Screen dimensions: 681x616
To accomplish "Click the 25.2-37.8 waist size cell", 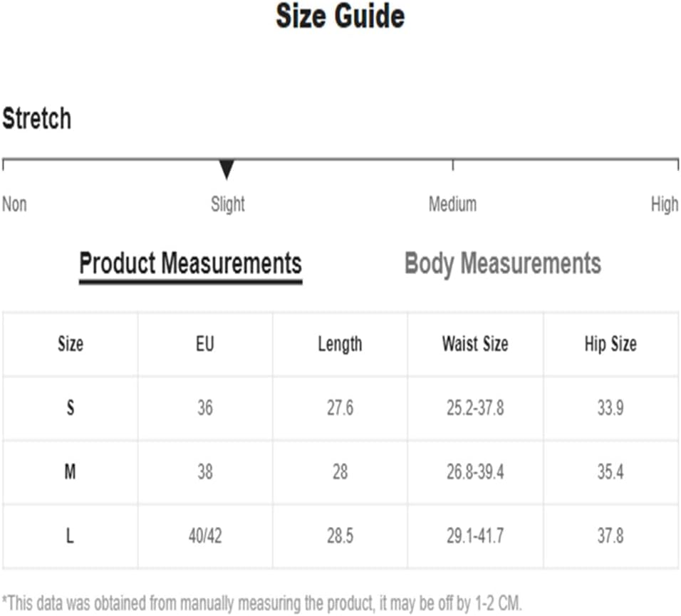I will click(475, 408).
